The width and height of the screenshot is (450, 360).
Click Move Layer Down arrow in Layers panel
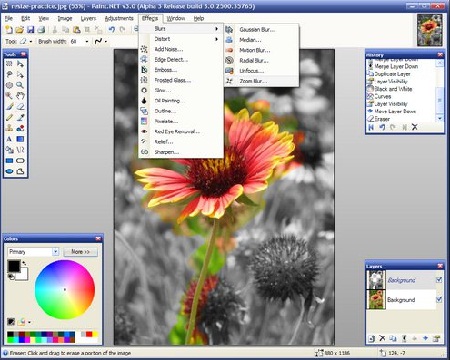coord(425,338)
